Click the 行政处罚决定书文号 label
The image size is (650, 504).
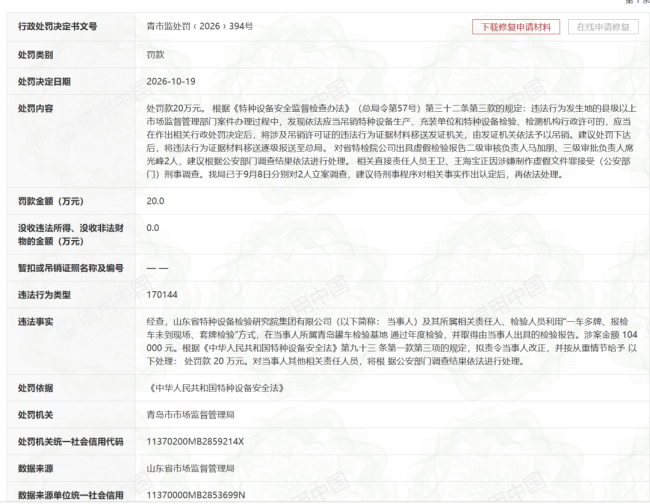click(x=57, y=27)
